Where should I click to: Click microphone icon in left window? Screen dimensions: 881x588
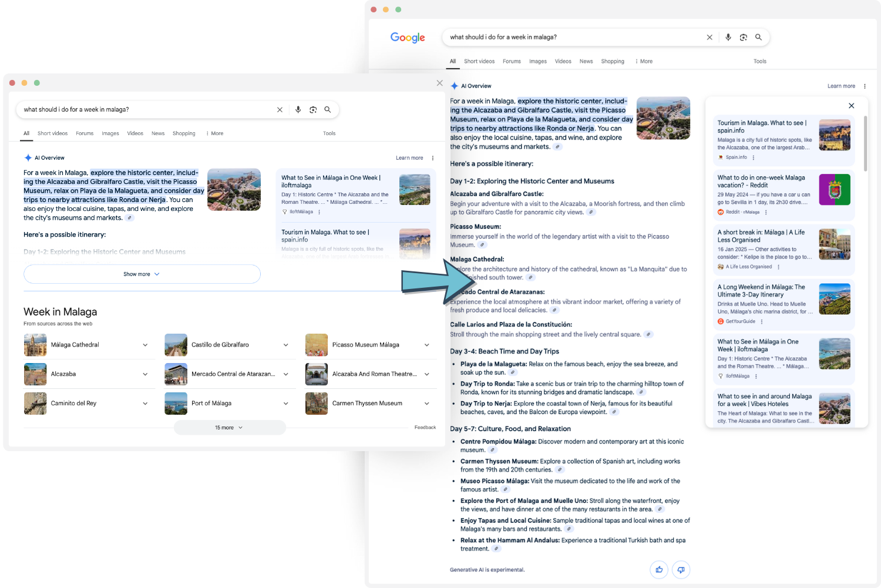click(298, 110)
